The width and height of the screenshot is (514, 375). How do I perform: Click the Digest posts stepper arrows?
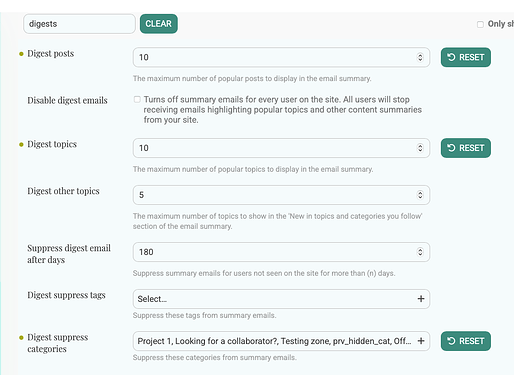pos(420,57)
